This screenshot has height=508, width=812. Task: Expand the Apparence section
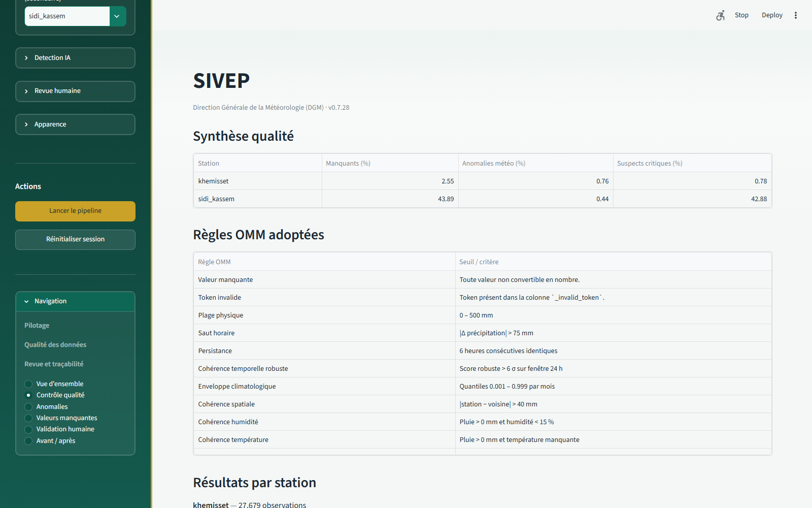point(75,124)
